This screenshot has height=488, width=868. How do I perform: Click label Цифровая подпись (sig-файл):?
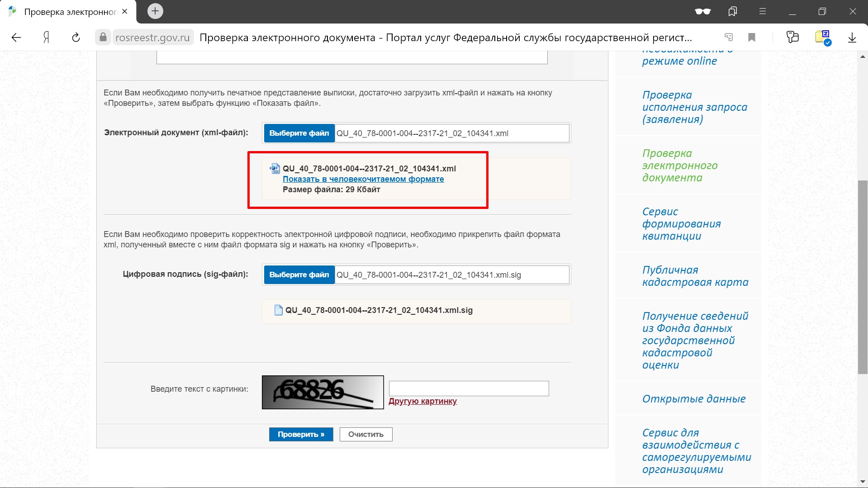point(185,274)
